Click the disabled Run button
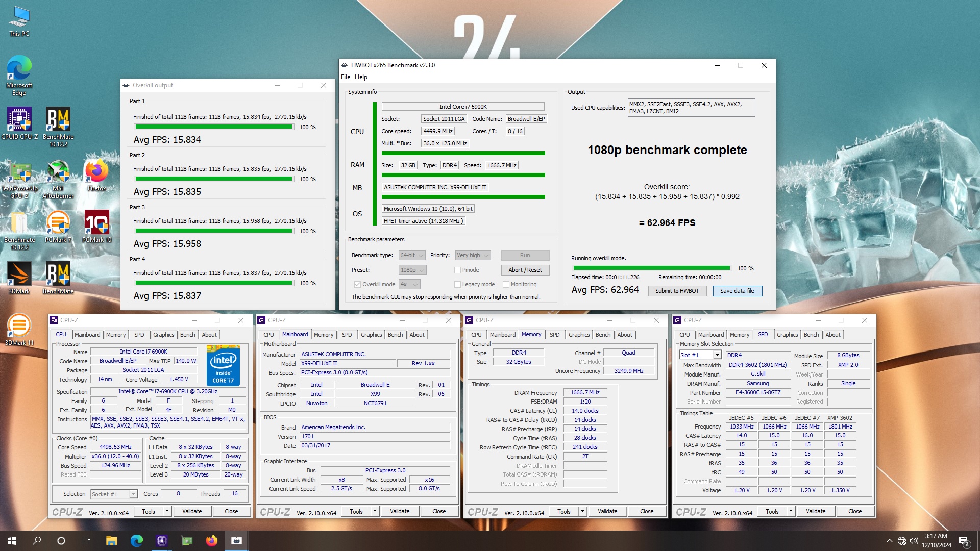This screenshot has height=551, width=980. tap(525, 255)
